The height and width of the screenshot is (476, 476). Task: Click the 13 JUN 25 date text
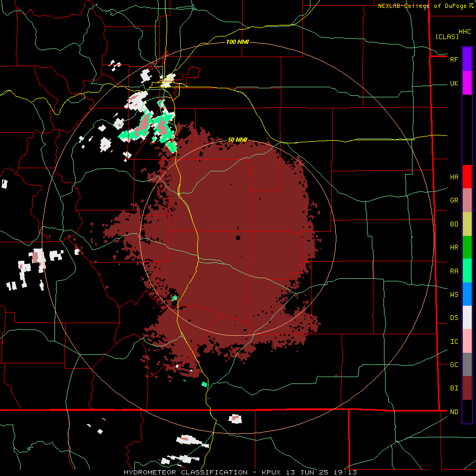(x=309, y=472)
